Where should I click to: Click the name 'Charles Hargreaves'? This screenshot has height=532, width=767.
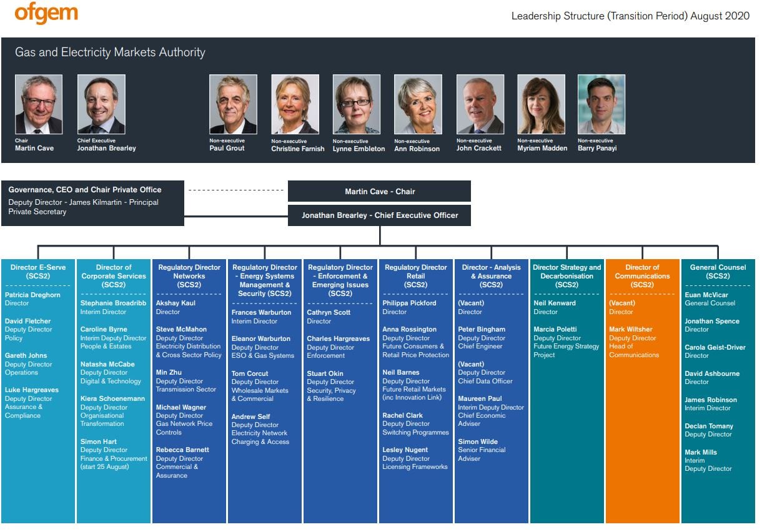(x=339, y=339)
